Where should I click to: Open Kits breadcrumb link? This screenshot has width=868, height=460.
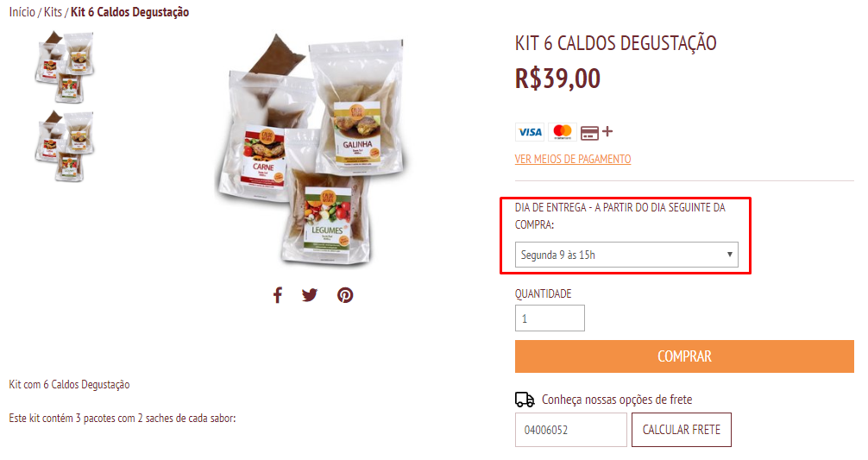(x=53, y=12)
